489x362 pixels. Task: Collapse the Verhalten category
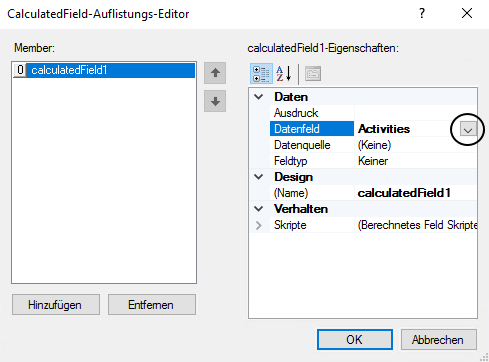(x=259, y=209)
